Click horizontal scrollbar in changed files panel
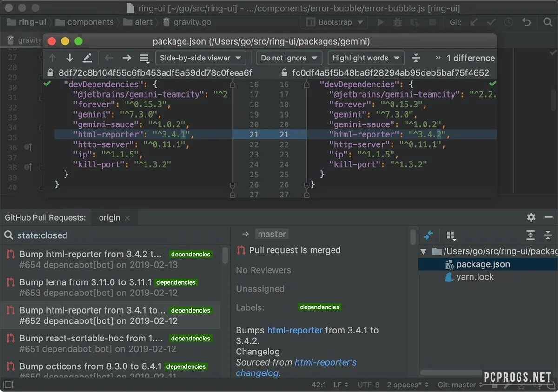The image size is (558, 392). coord(451,372)
